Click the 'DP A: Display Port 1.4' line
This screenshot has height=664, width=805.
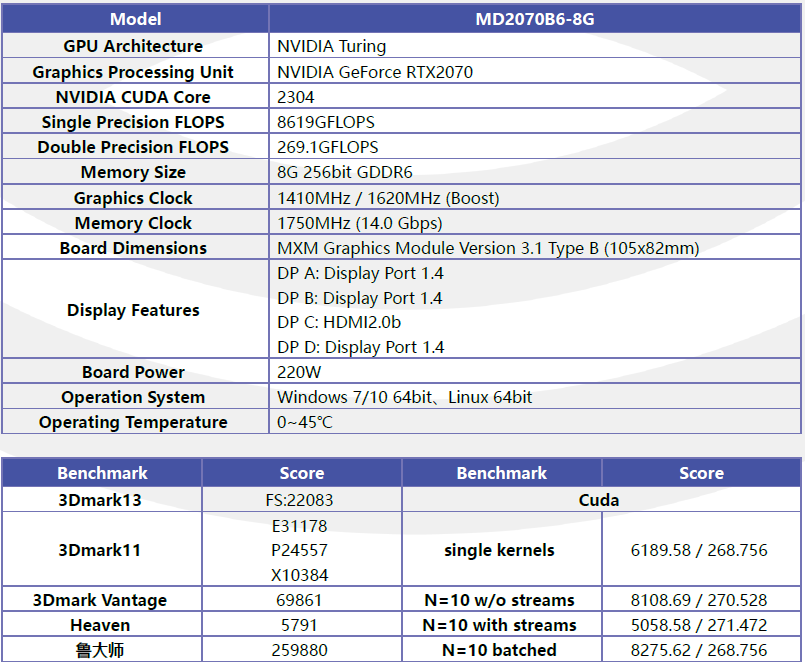[x=360, y=273]
